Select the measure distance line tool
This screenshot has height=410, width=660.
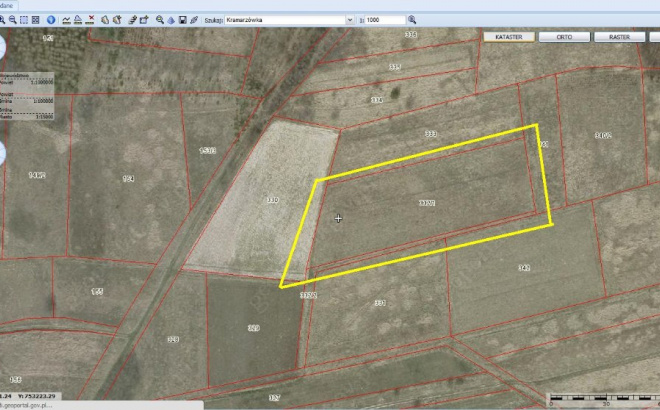click(67, 20)
